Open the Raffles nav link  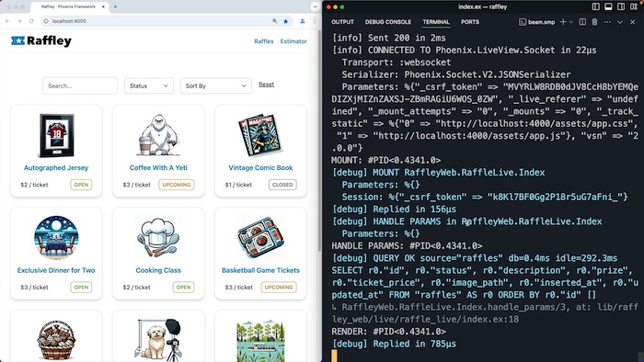[x=264, y=41]
